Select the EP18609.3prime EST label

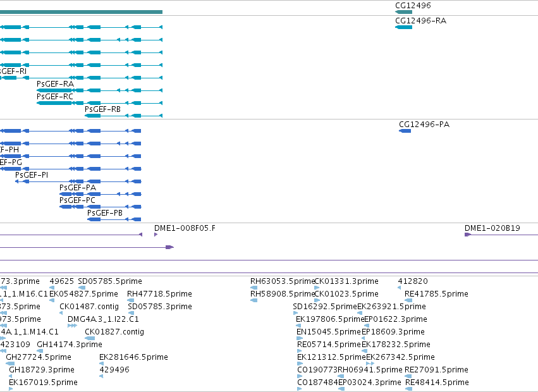click(393, 331)
